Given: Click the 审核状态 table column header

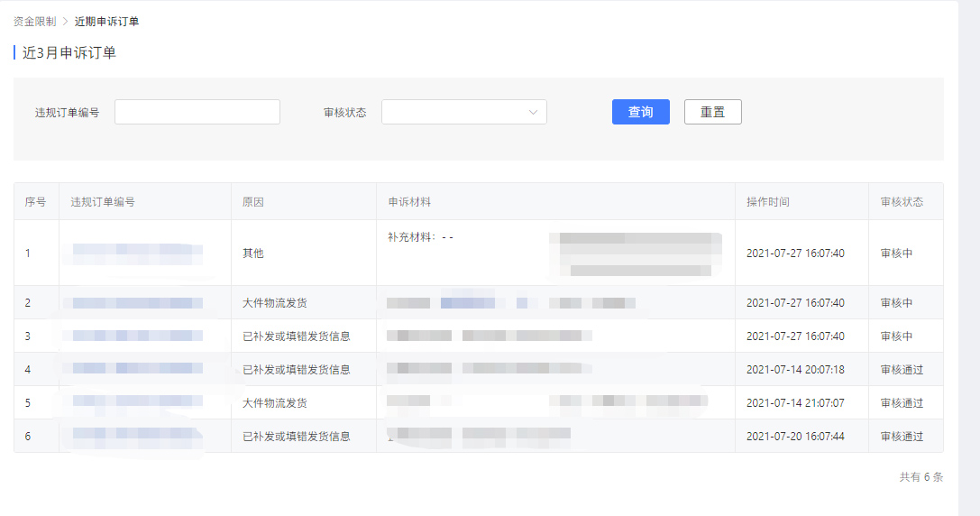Looking at the screenshot, I should click(x=902, y=202).
